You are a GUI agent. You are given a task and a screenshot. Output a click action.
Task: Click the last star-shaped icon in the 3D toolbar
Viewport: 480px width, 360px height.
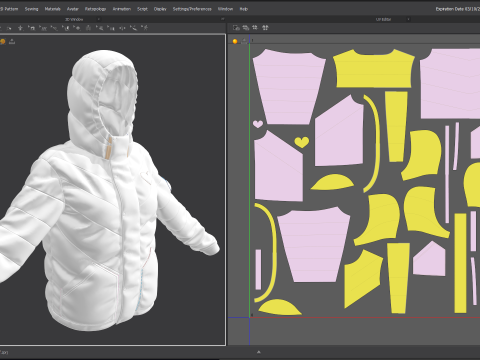[145, 28]
